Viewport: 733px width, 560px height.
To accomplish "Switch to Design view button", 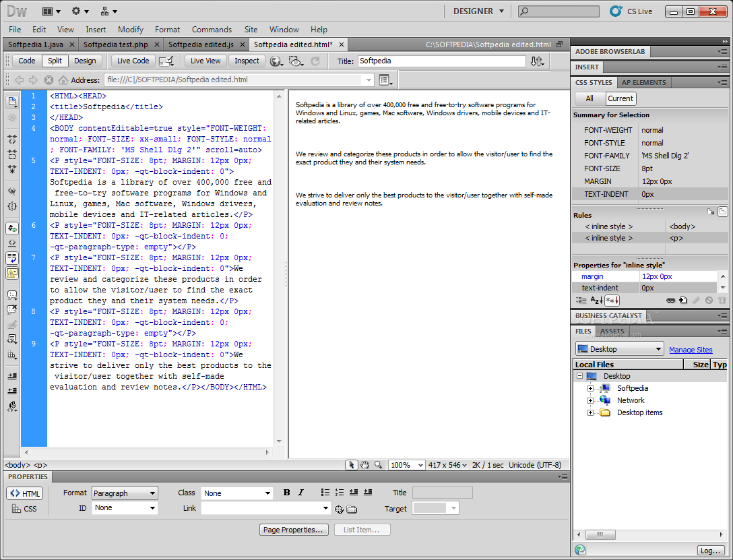I will pos(85,61).
